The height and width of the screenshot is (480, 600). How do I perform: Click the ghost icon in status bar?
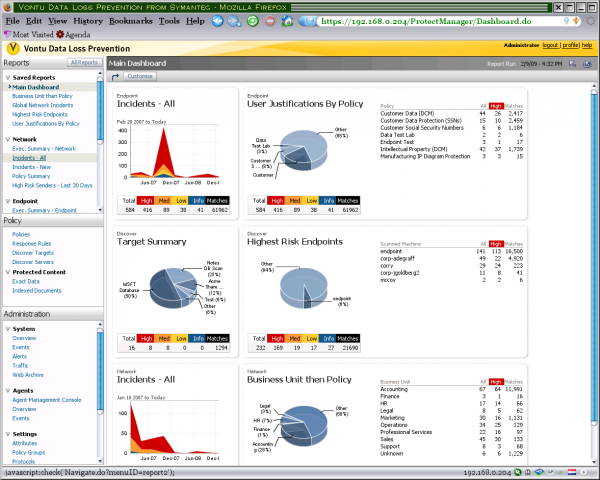coord(528,472)
